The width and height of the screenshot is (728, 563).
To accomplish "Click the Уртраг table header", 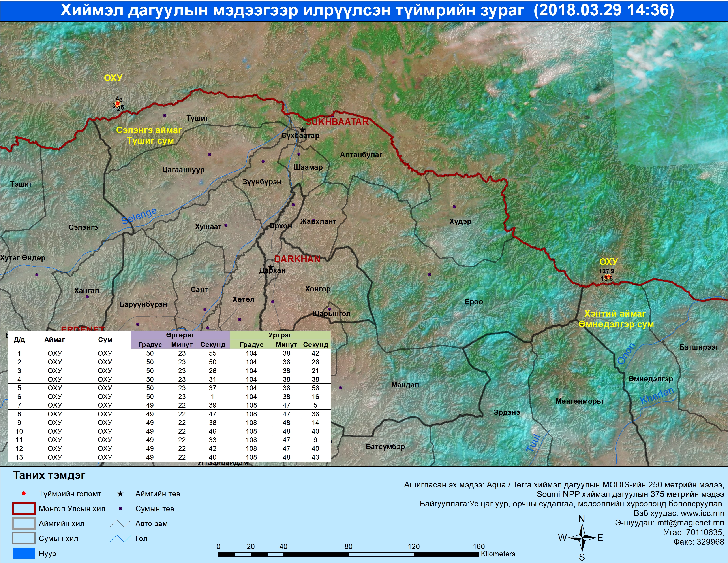I will pos(280,335).
